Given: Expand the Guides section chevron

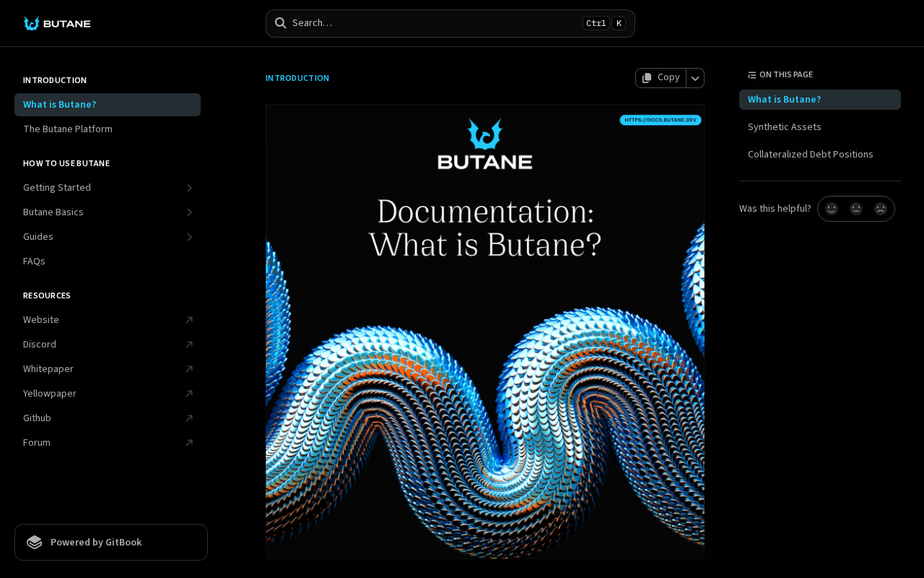Looking at the screenshot, I should tap(189, 237).
